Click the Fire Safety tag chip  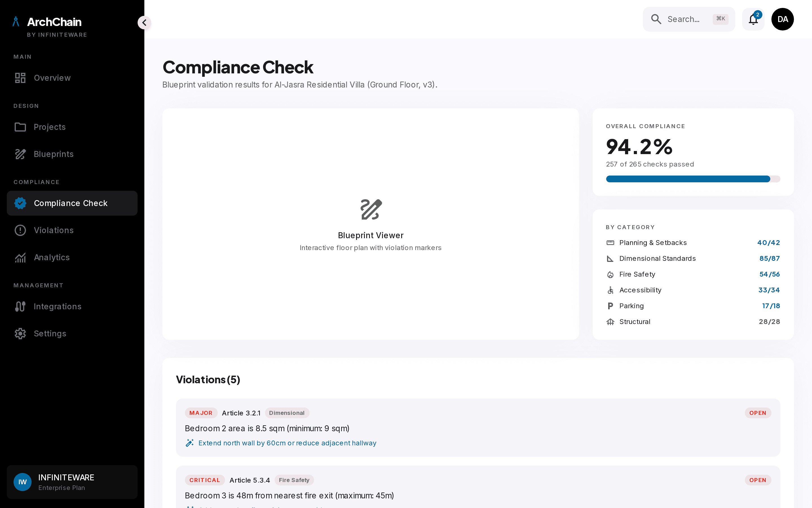click(294, 480)
